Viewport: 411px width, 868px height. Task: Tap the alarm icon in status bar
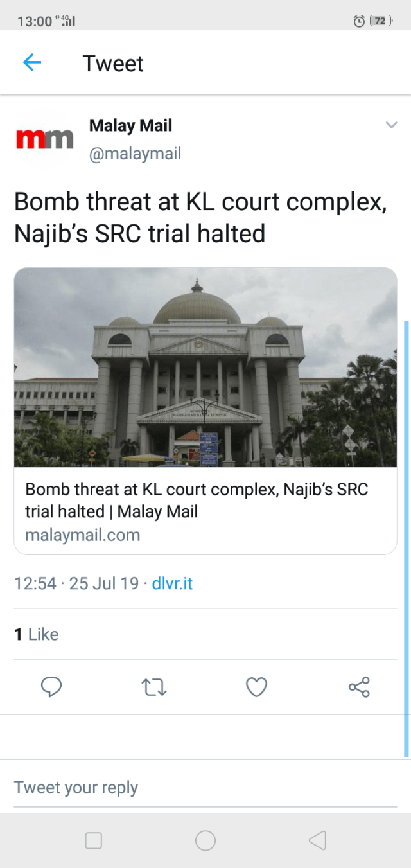point(359,21)
